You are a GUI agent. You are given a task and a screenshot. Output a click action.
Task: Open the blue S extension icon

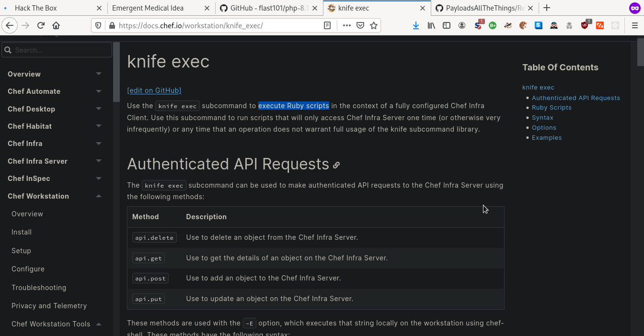tap(539, 25)
